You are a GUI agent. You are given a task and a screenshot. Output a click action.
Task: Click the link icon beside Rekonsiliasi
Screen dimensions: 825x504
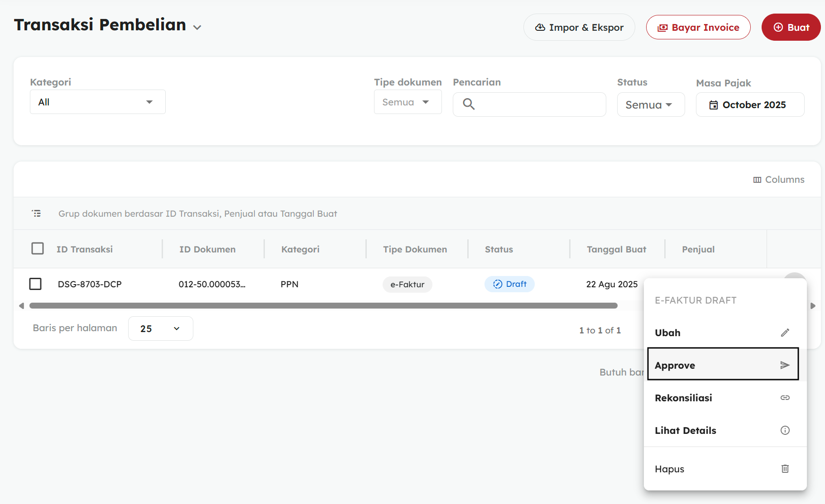pos(785,398)
